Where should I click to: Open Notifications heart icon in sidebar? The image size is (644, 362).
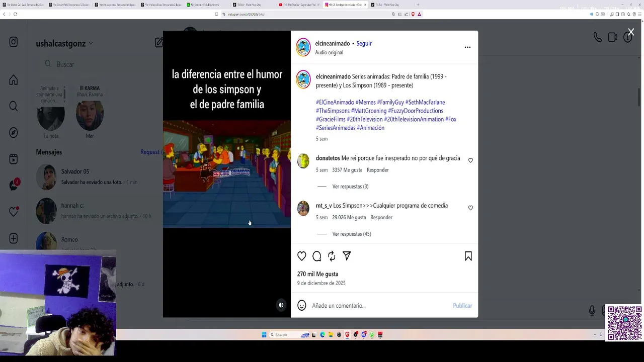coord(14,212)
